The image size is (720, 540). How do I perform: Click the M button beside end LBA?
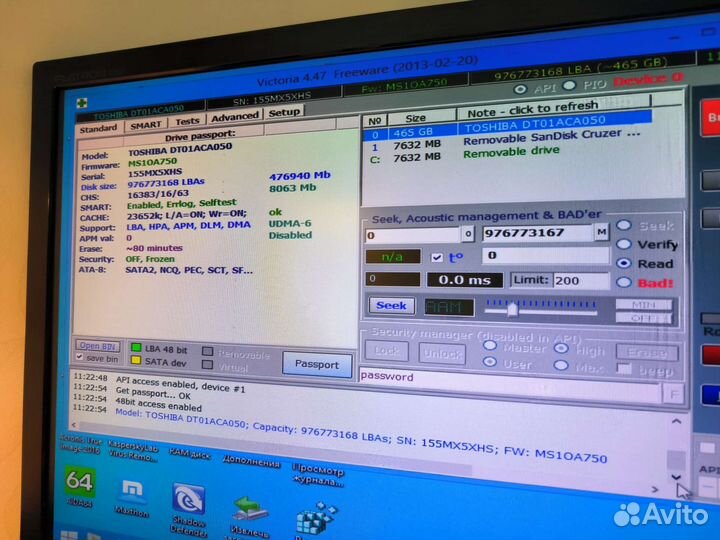[x=601, y=231]
